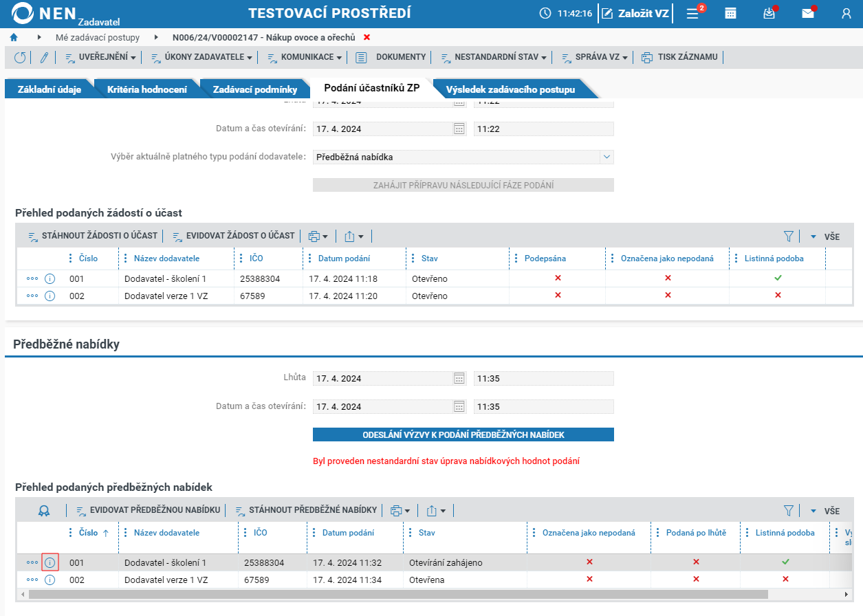Open the Mé zadávací postupy breadcrumb
Viewport: 863px width, 616px height.
point(98,37)
